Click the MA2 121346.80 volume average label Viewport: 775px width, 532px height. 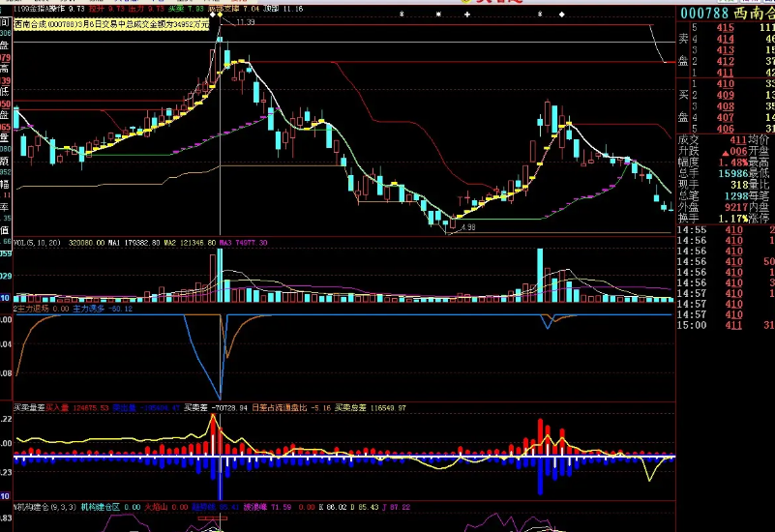tap(190, 243)
